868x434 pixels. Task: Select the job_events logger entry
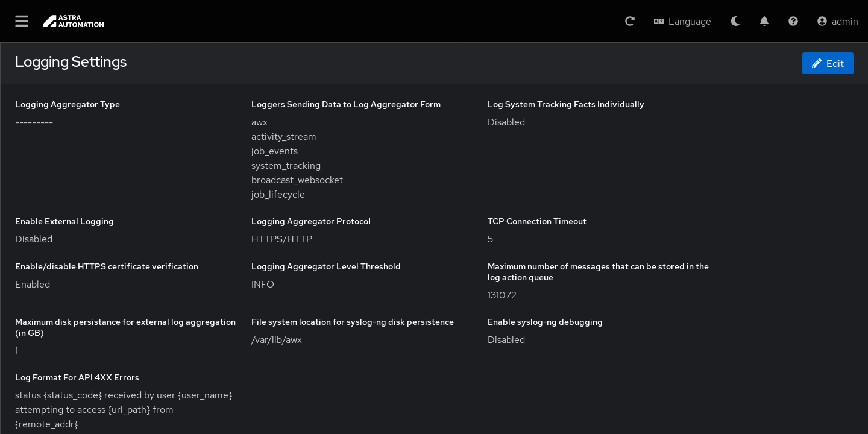point(274,151)
